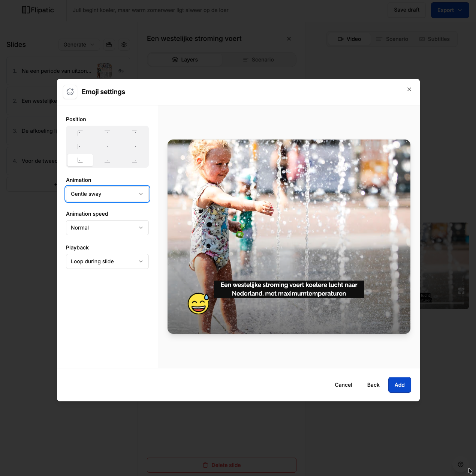Open the Export dropdown
This screenshot has width=476, height=476.
click(450, 10)
